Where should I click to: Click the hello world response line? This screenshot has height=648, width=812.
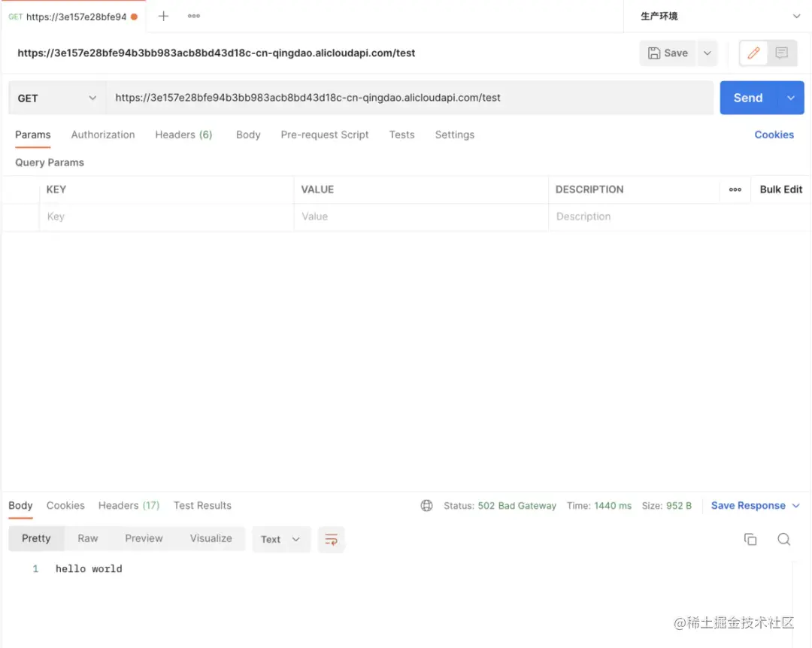[x=89, y=569]
